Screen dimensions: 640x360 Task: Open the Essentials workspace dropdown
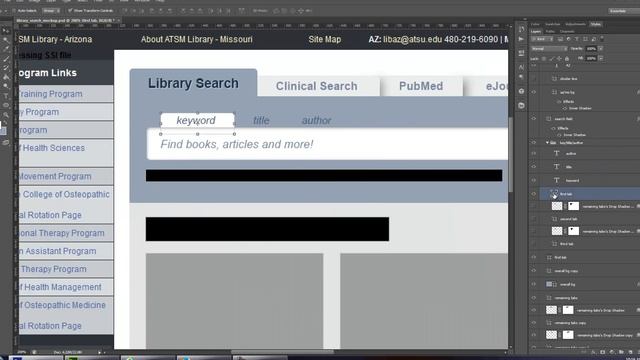coord(624,11)
